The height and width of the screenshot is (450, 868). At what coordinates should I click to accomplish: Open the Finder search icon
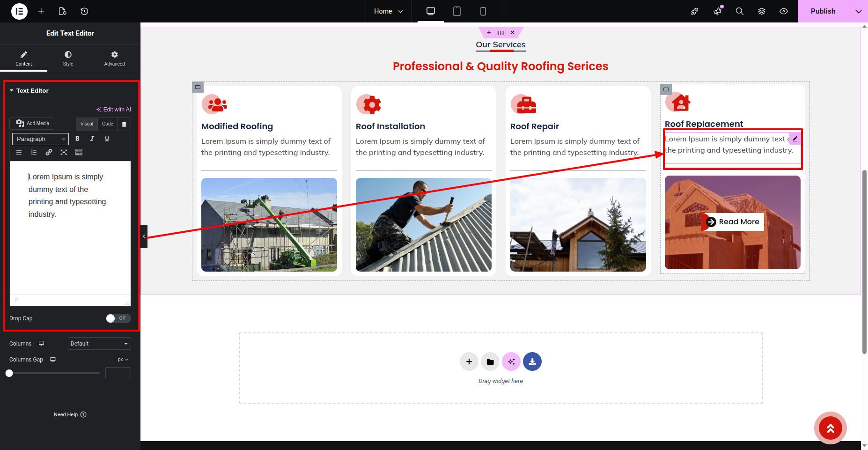click(739, 11)
